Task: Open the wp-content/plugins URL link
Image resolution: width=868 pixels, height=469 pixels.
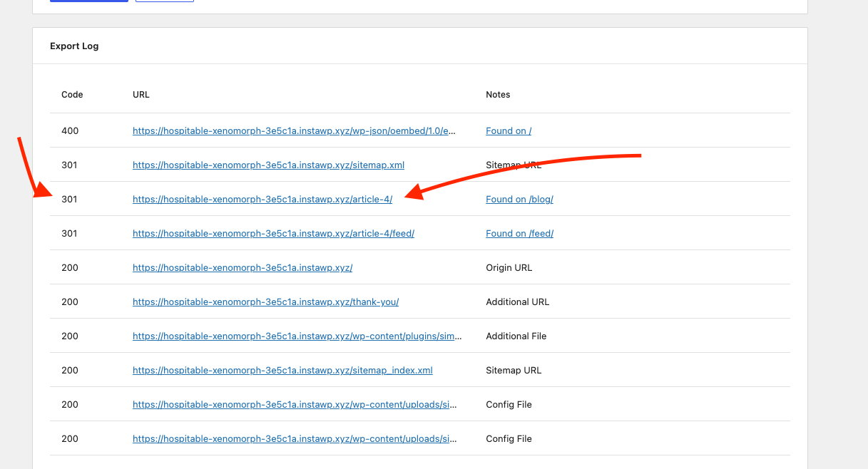Action: [x=297, y=336]
